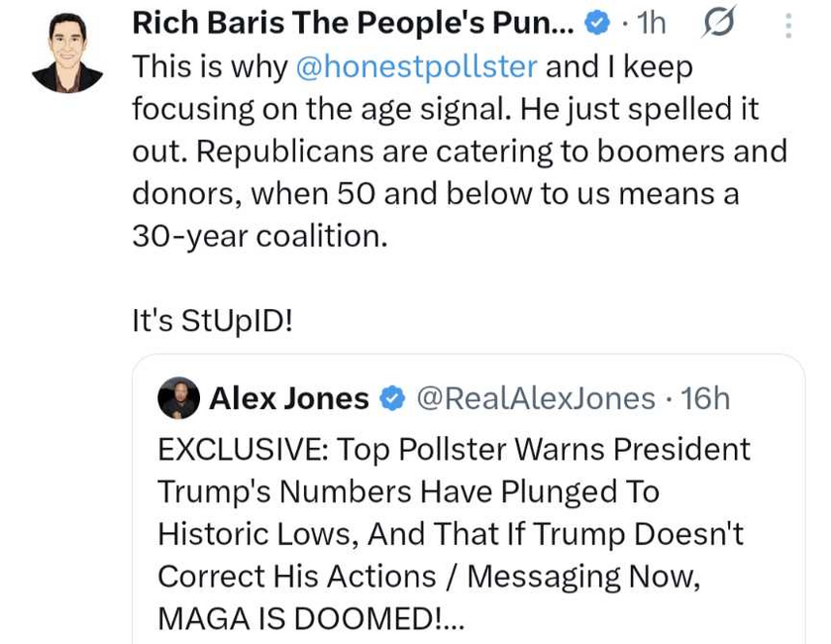The width and height of the screenshot is (831, 644).
Task: Open the @honestpollster mention
Action: (416, 67)
